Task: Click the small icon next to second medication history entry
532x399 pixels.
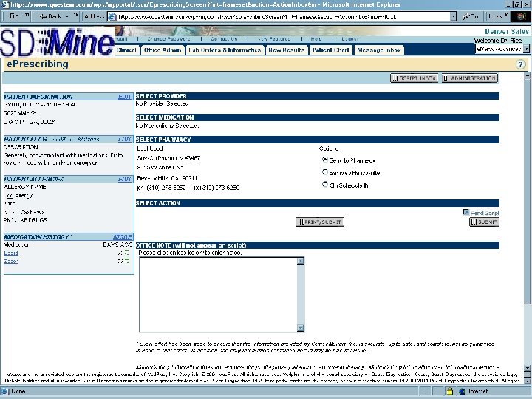Action: tap(126, 261)
